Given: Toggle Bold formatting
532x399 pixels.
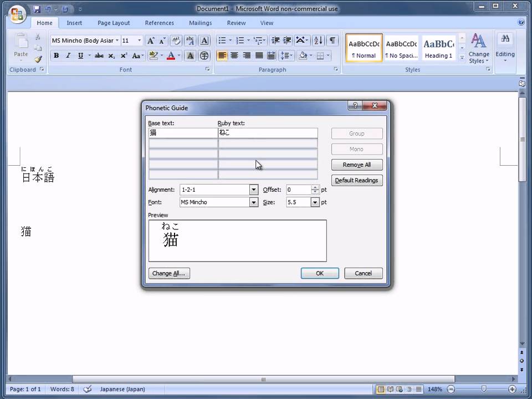Looking at the screenshot, I should [x=57, y=55].
